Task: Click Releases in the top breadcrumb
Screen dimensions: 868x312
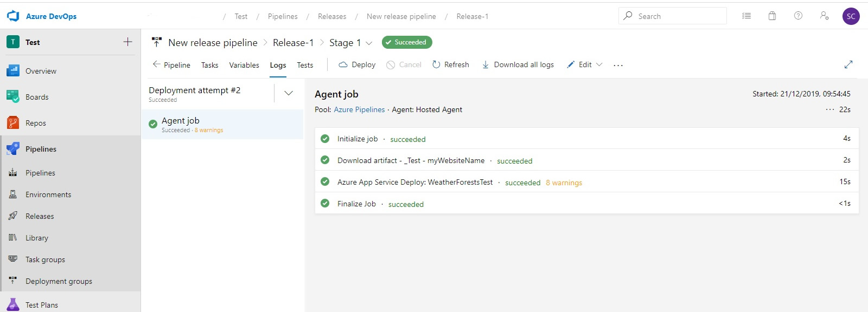Action: (332, 16)
